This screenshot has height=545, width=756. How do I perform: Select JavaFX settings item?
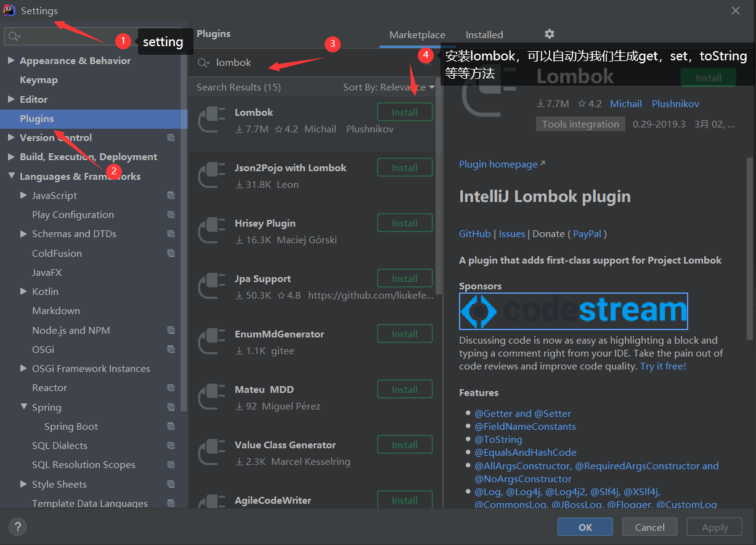[x=47, y=272]
